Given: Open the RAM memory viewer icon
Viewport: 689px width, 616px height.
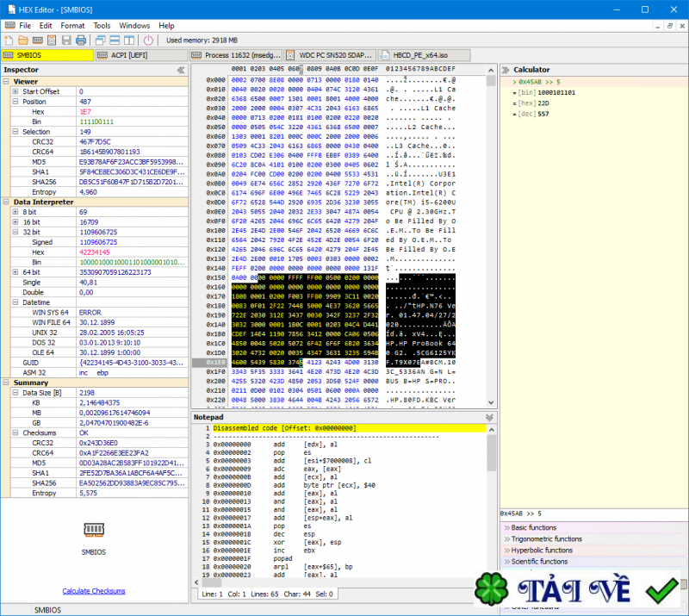Looking at the screenshot, I should tap(37, 40).
